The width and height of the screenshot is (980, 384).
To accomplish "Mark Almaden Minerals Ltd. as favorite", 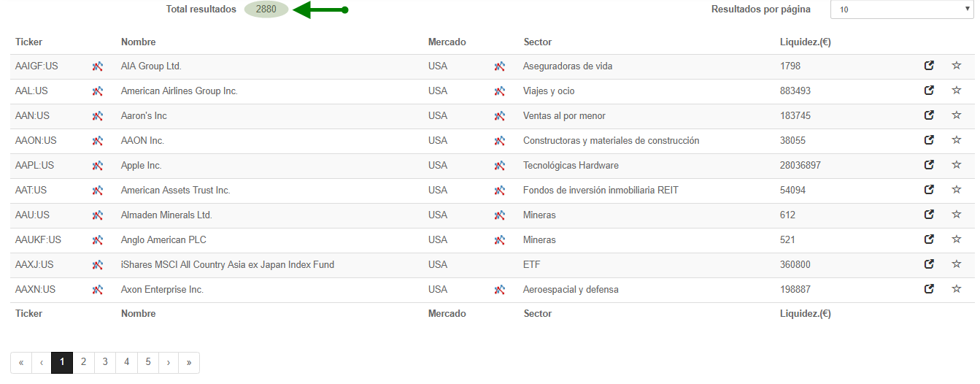I will (x=956, y=215).
